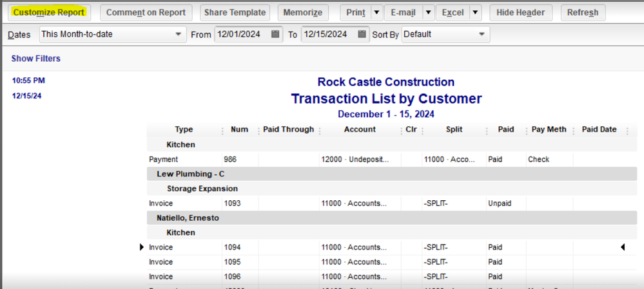Select the Split column header
644x289 pixels.
coord(454,129)
